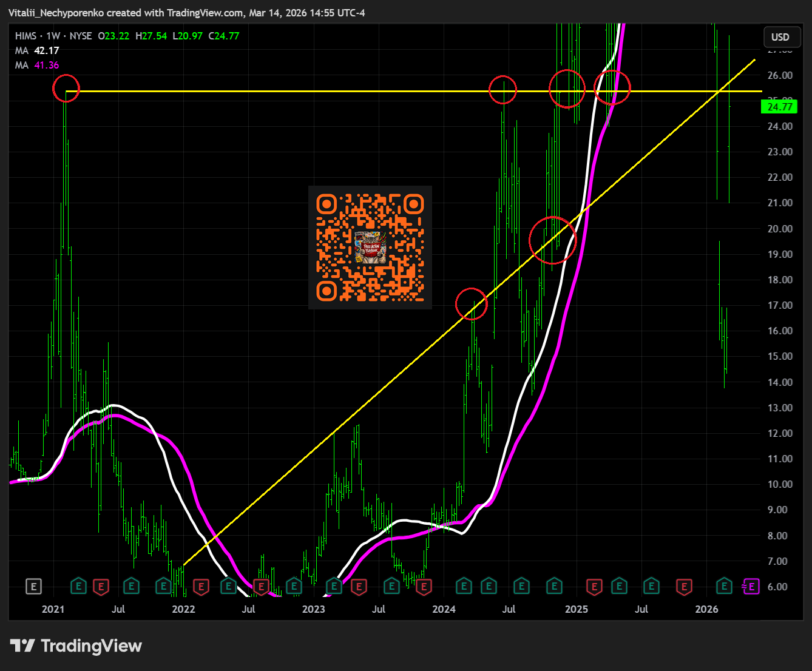Click the NYSE exchange label in legend
The height and width of the screenshot is (671, 812).
[81, 36]
